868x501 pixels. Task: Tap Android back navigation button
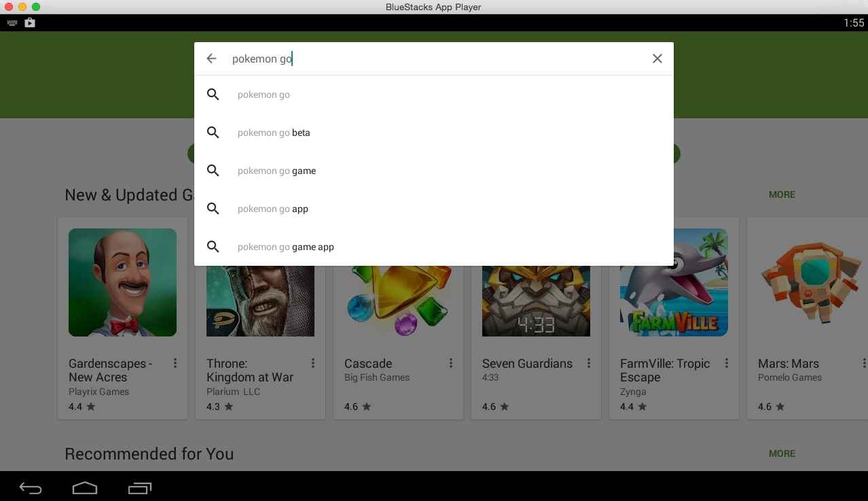pyautogui.click(x=31, y=488)
